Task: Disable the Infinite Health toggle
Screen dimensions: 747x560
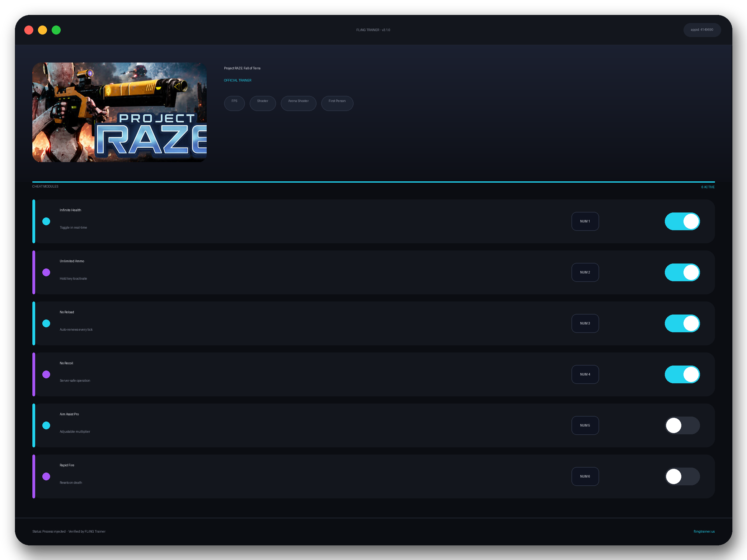Action: tap(682, 221)
